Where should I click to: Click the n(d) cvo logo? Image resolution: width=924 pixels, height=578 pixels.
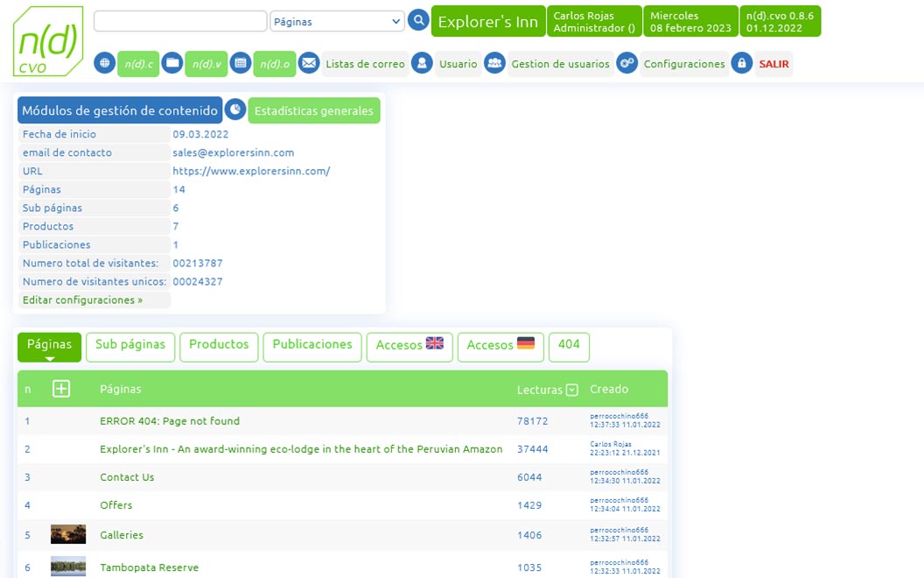pos(48,41)
